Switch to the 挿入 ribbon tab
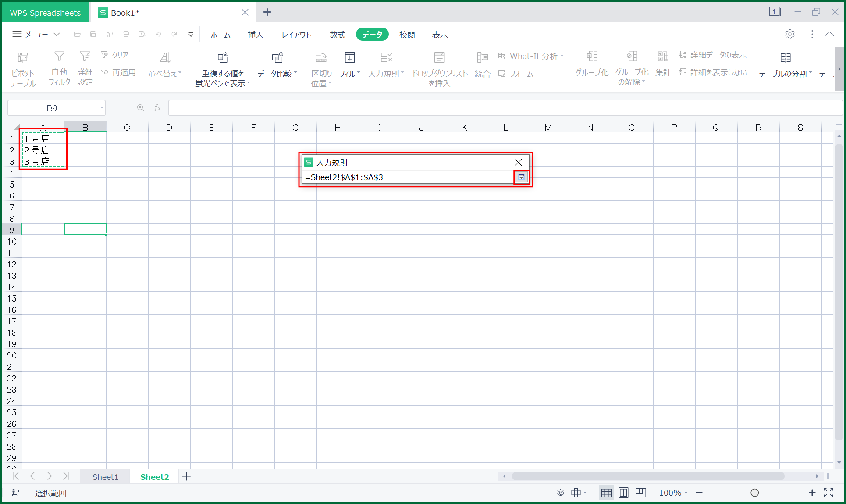 coord(255,35)
